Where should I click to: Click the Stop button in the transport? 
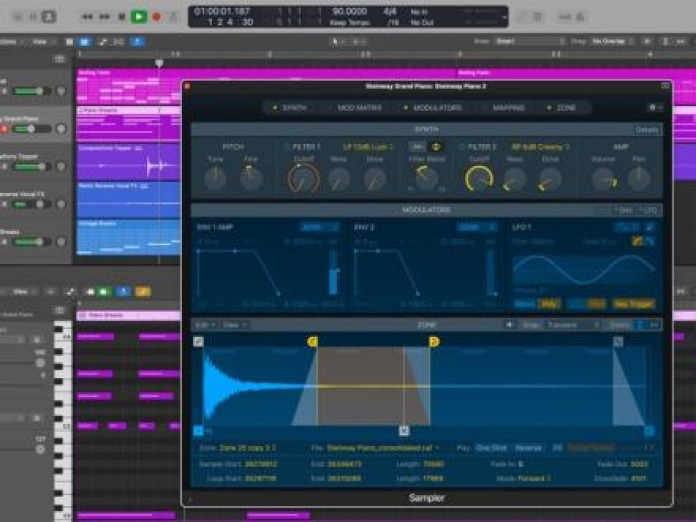122,17
